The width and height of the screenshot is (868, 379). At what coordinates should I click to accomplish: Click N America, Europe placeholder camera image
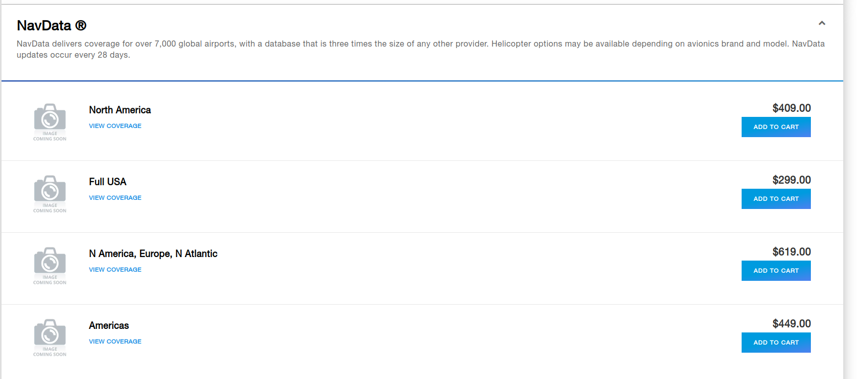pos(50,266)
